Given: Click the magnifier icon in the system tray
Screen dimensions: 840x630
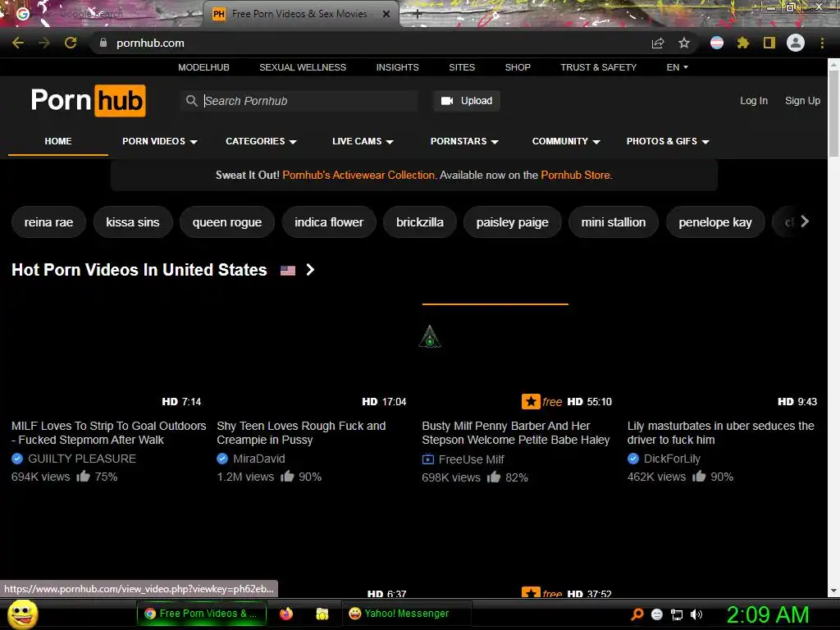Looking at the screenshot, I should tap(637, 614).
